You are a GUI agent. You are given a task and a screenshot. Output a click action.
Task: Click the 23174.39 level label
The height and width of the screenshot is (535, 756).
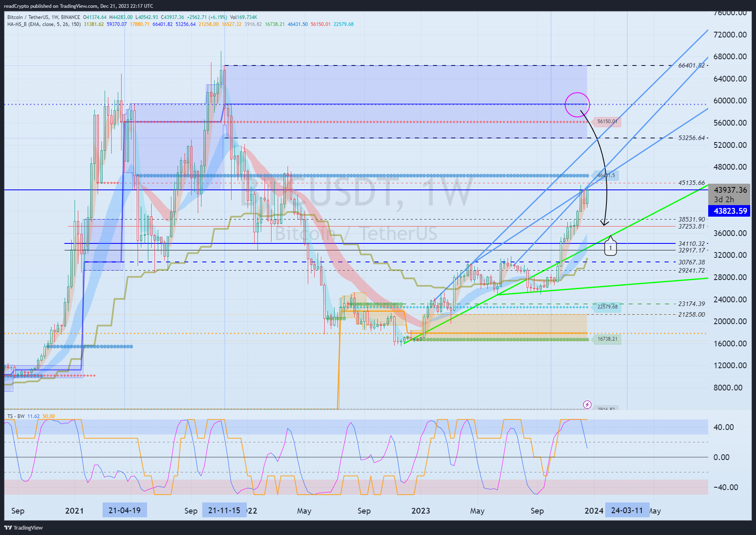(x=691, y=304)
